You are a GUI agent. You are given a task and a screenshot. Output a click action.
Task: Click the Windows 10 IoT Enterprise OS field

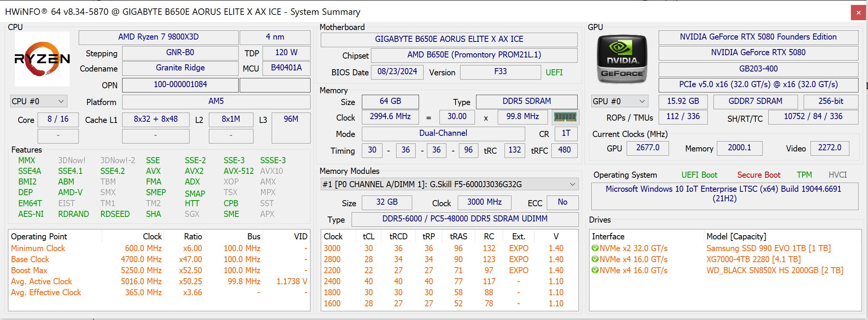click(x=724, y=194)
